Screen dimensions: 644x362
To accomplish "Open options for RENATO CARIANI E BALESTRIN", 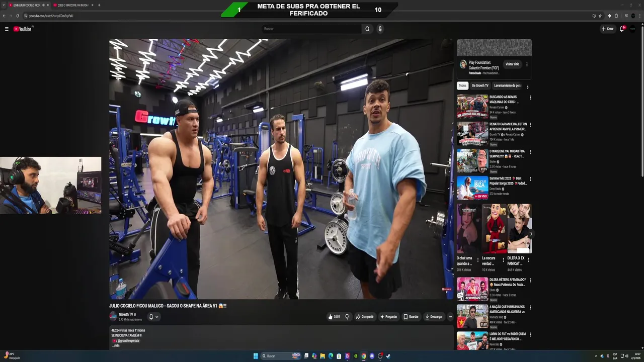I will (x=530, y=125).
